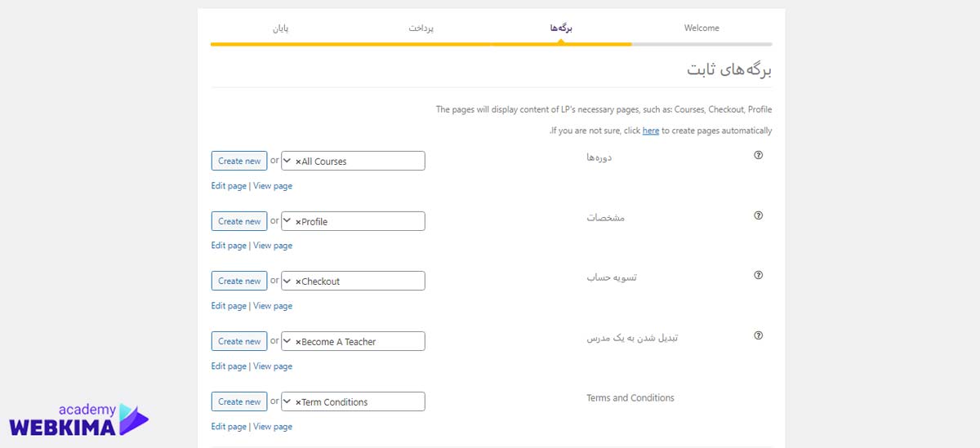Clear the Term Conditions selection × icon
The image size is (980, 448).
(298, 402)
